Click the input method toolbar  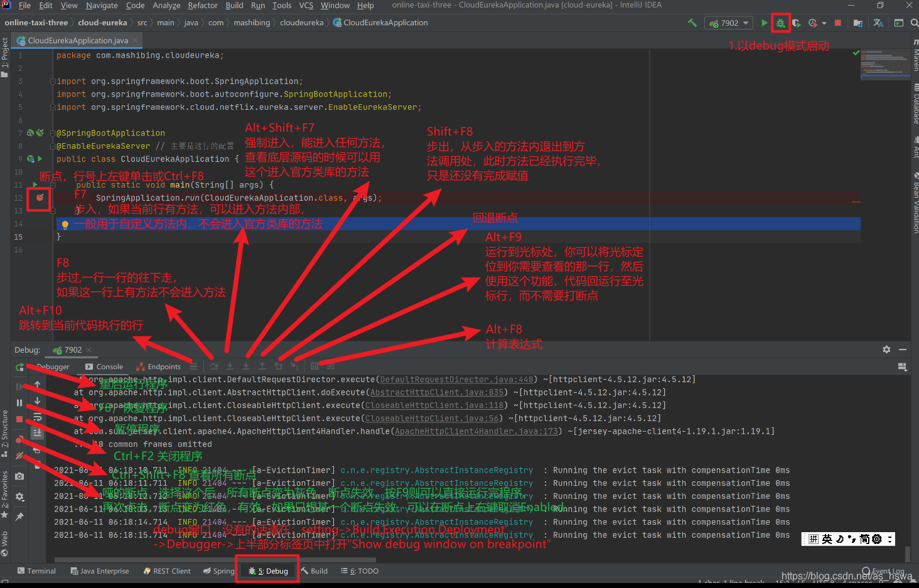pyautogui.click(x=848, y=539)
